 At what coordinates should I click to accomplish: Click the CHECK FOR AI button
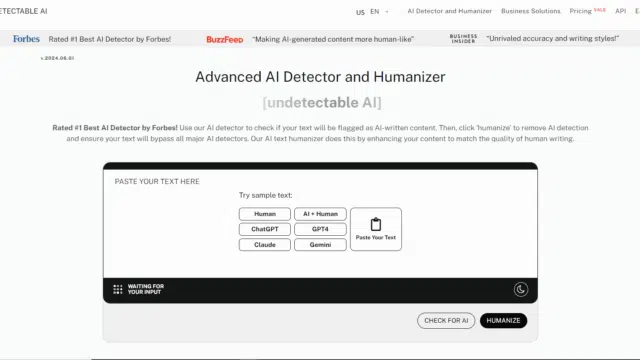446,320
